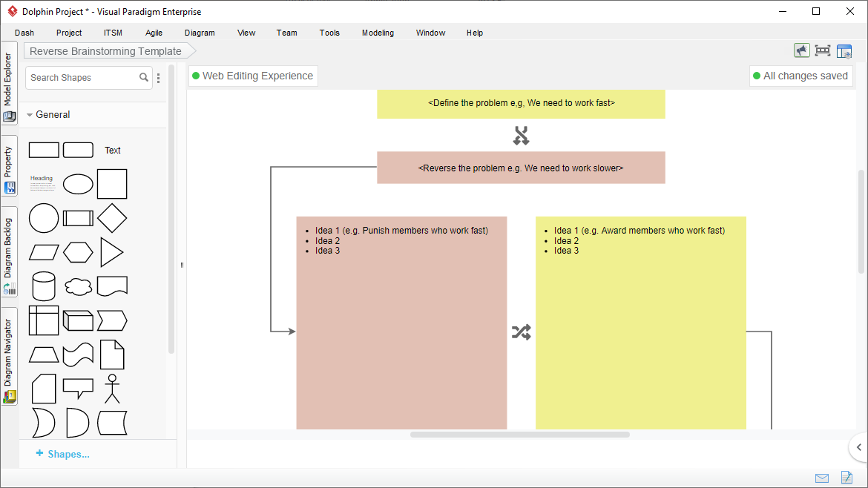This screenshot has height=488, width=868.
Task: Select the hexagon shape
Action: coord(78,252)
